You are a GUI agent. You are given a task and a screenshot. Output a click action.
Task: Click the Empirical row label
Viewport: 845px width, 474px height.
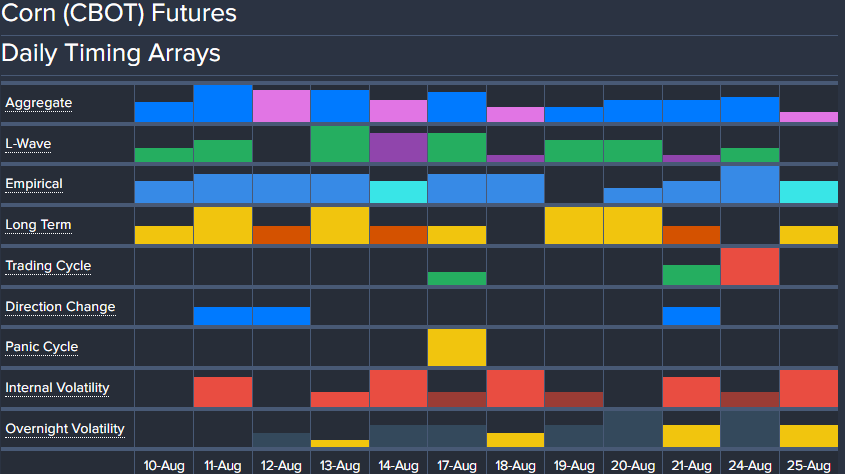34,184
